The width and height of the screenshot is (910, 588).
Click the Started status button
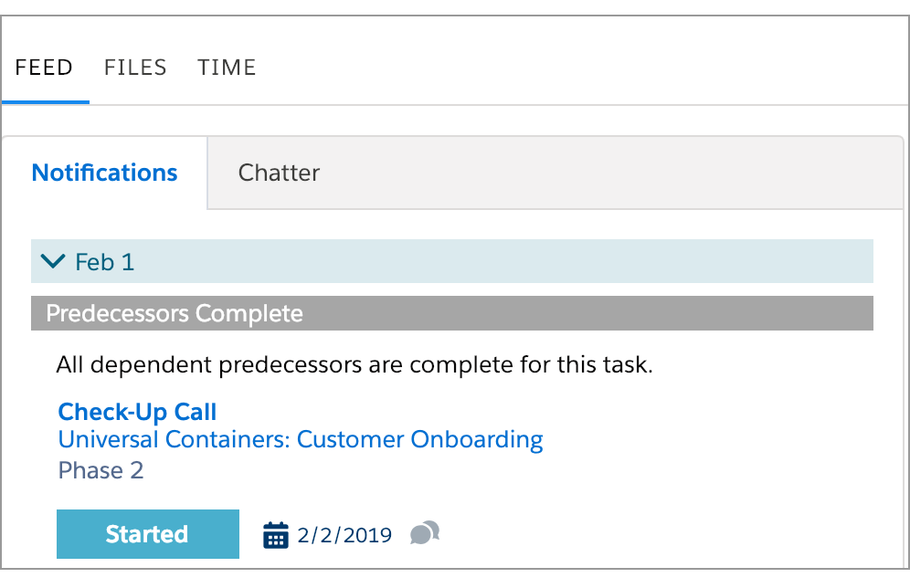coord(148,534)
